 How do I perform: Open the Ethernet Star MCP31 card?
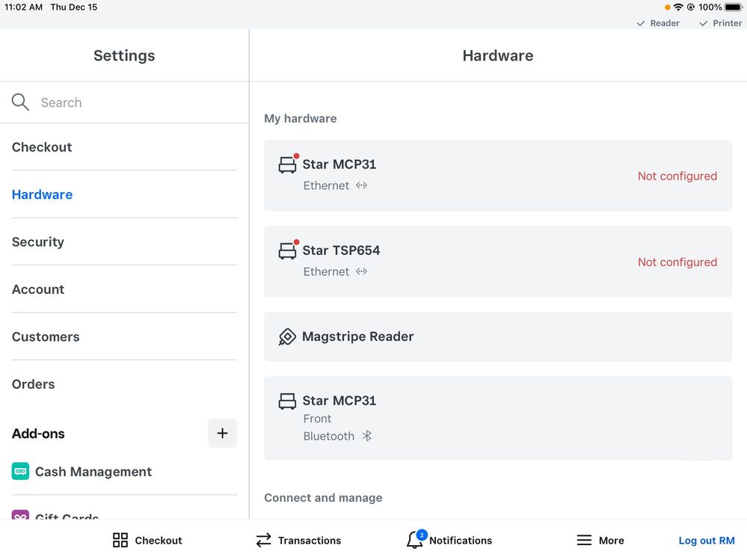(x=498, y=176)
